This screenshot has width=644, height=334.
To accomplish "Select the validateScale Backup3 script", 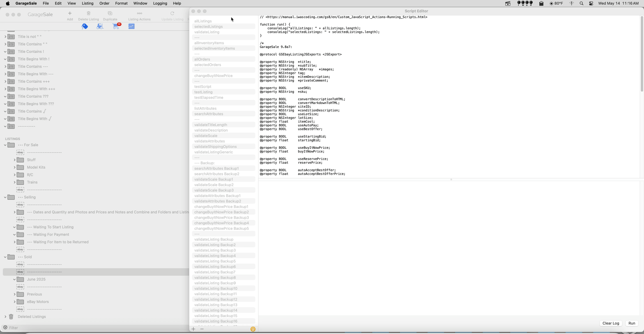I will (224, 190).
